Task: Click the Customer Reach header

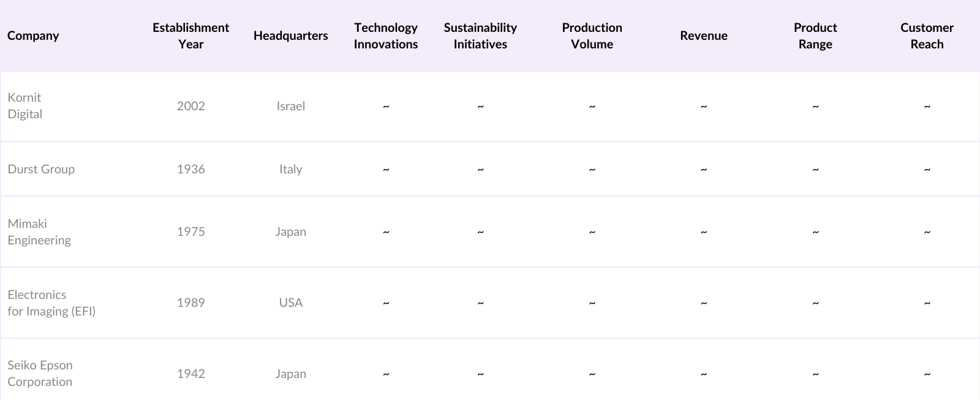Action: pyautogui.click(x=926, y=36)
